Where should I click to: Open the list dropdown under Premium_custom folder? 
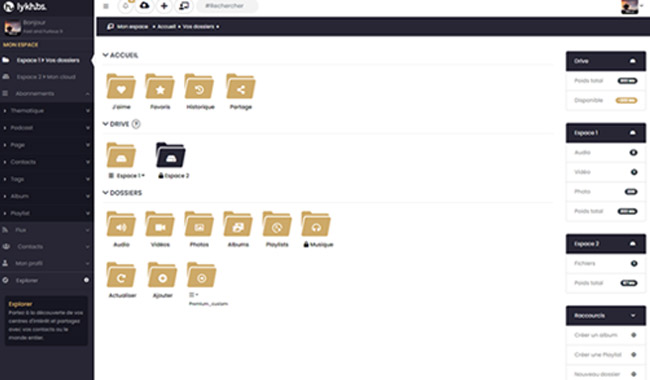tap(194, 295)
